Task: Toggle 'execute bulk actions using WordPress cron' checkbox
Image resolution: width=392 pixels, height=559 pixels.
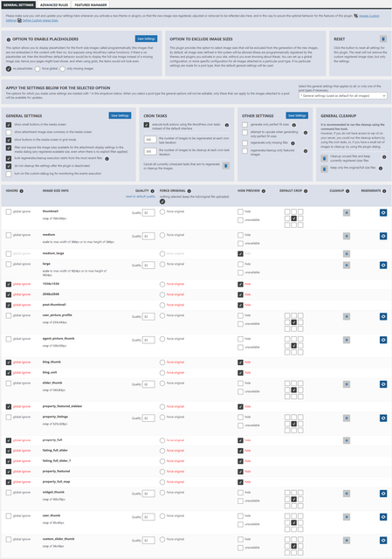Action: click(x=147, y=125)
